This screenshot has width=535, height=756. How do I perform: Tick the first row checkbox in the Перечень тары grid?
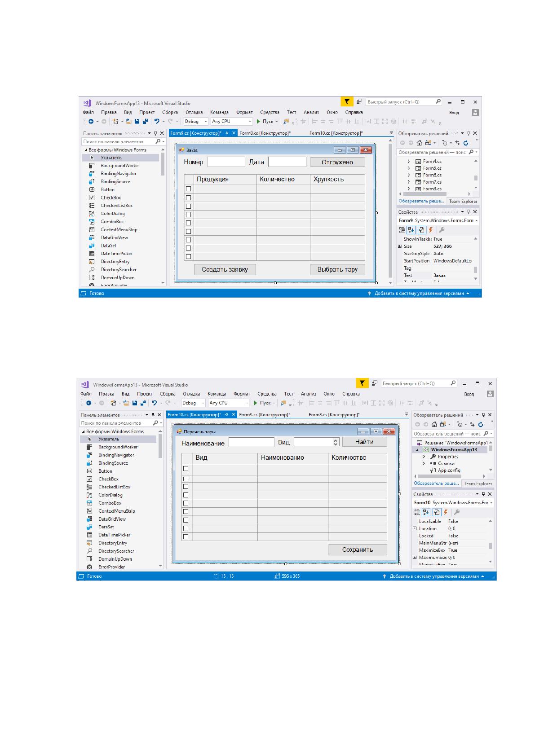point(186,468)
